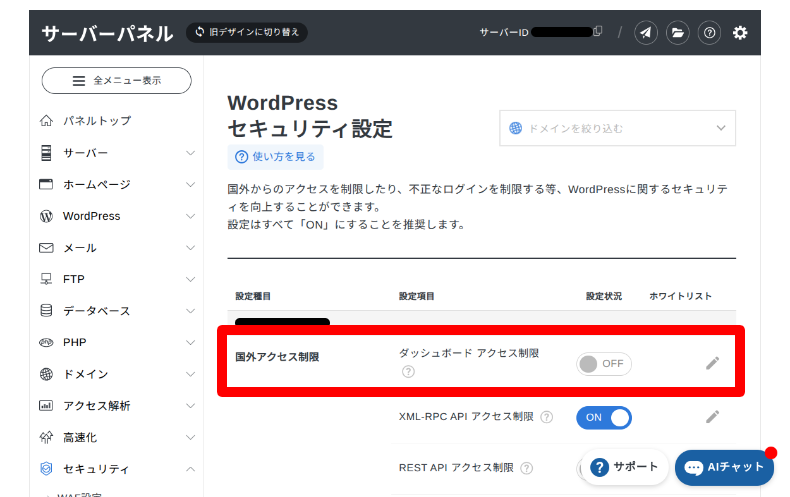Click the chart icon beside アクセス解析

point(46,406)
